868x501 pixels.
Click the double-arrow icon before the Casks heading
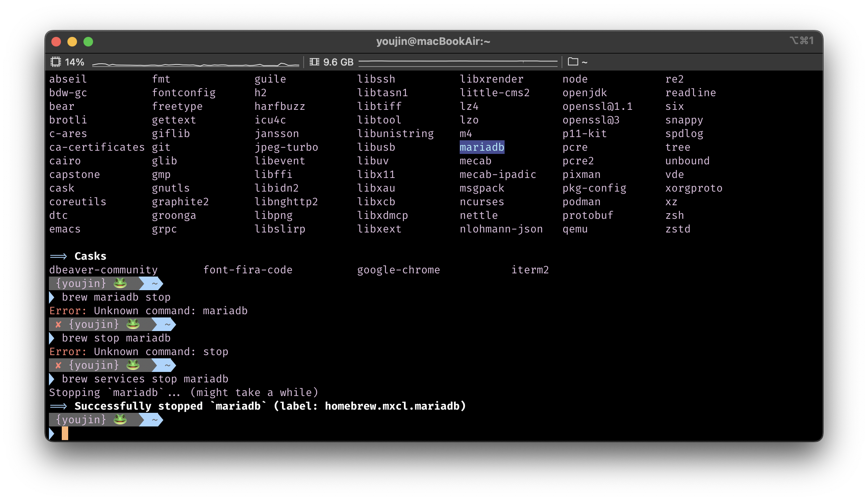click(59, 256)
